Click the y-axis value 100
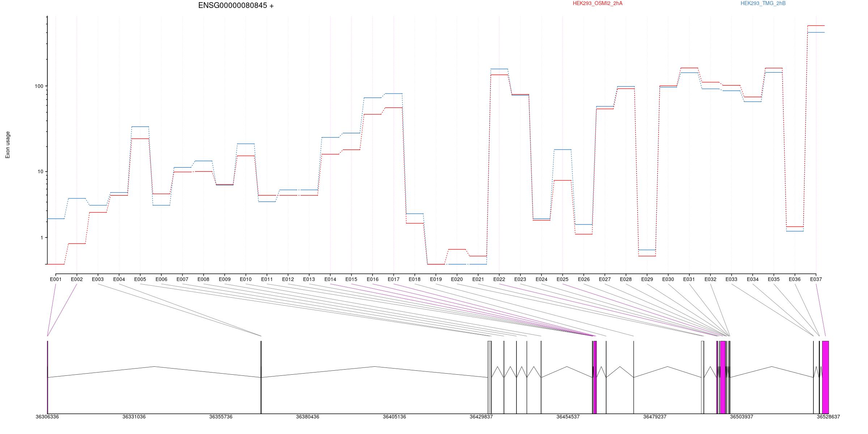This screenshot has width=868, height=434. [39, 86]
